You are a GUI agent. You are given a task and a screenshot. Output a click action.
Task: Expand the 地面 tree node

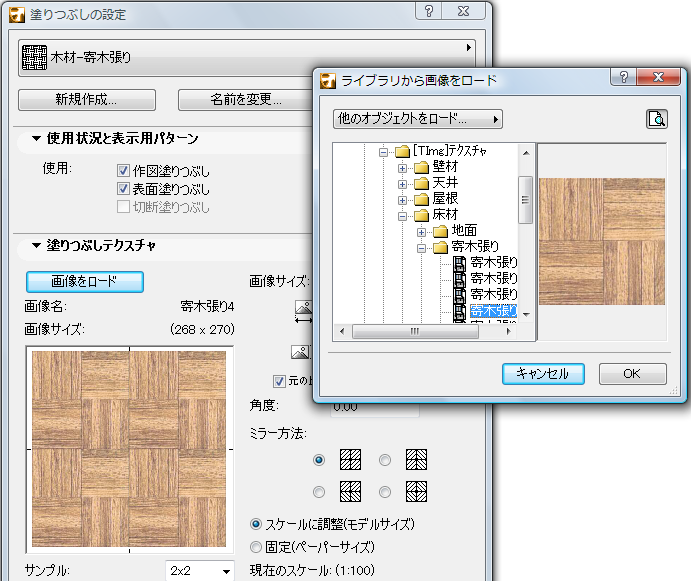coord(421,232)
